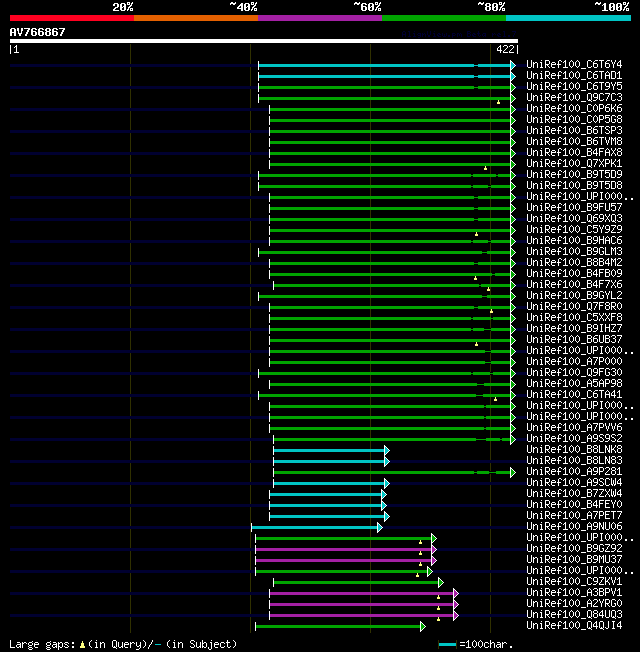640x652 pixels.
Task: Click the UniRef100_Q9FG30 label
Action: click(x=574, y=373)
